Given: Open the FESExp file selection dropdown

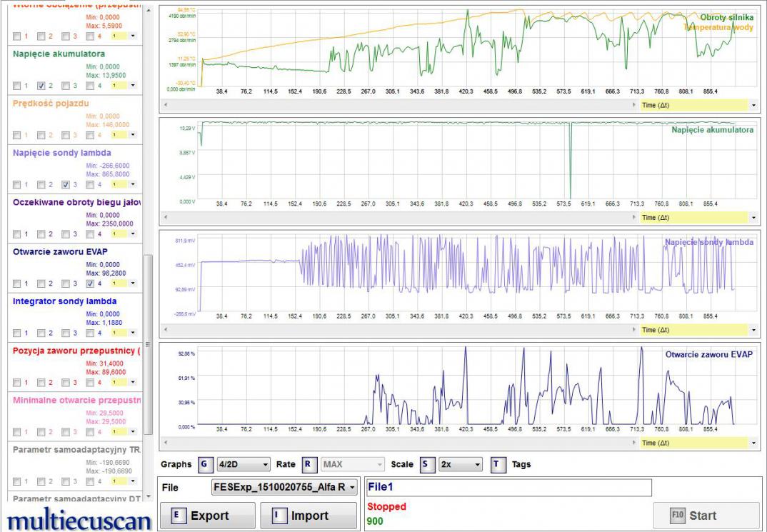Looking at the screenshot, I should tap(284, 488).
